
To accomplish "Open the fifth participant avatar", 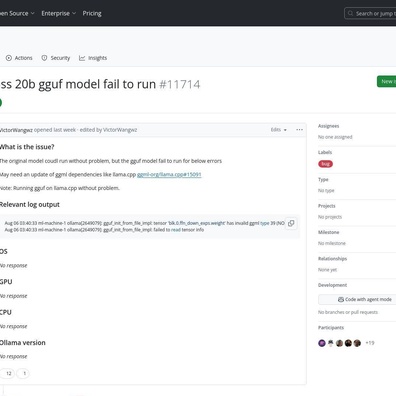I will (357, 343).
